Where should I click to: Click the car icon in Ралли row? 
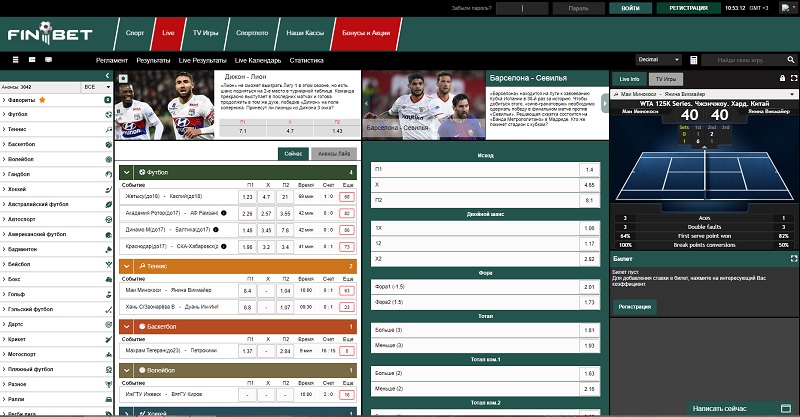108,399
